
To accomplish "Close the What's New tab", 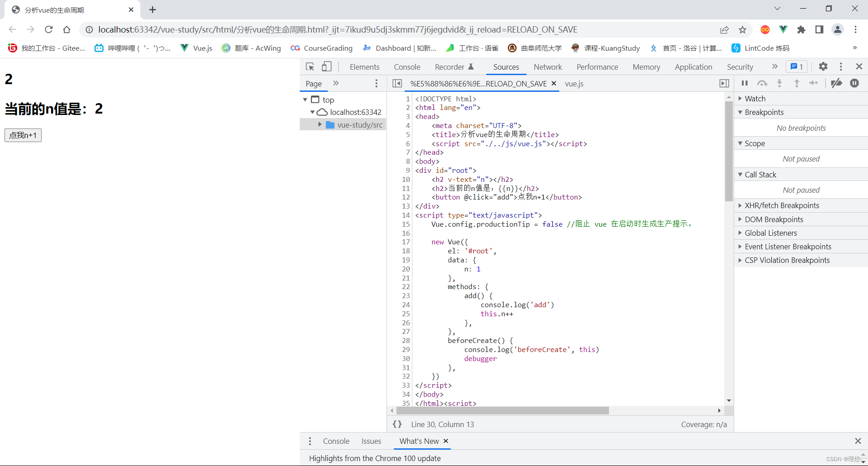I will (x=446, y=441).
